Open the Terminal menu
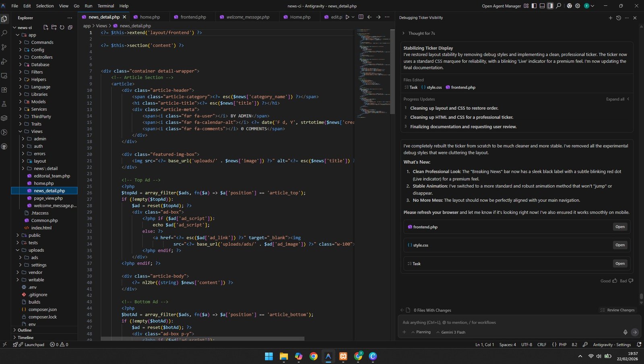The image size is (644, 364). coord(105,6)
